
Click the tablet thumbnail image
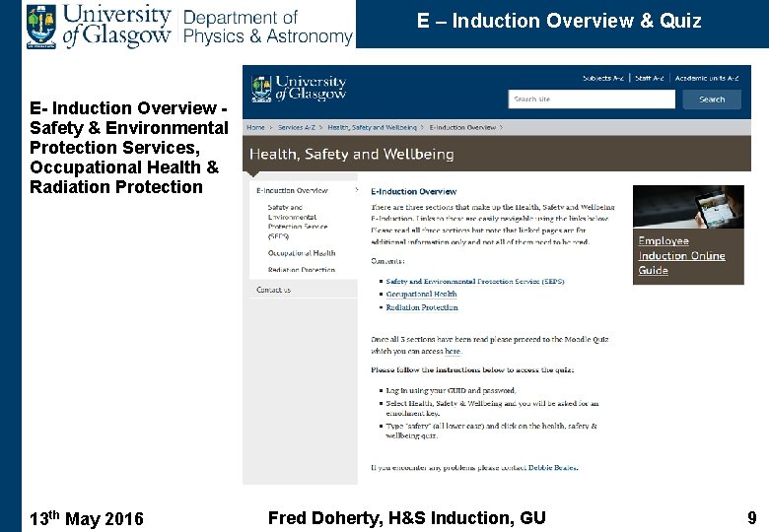(x=688, y=207)
